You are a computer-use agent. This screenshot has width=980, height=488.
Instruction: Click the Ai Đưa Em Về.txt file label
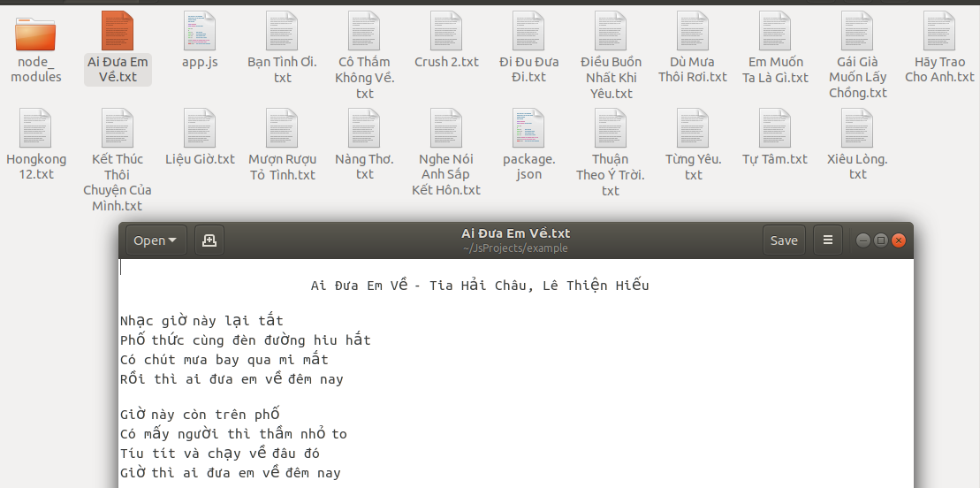118,70
